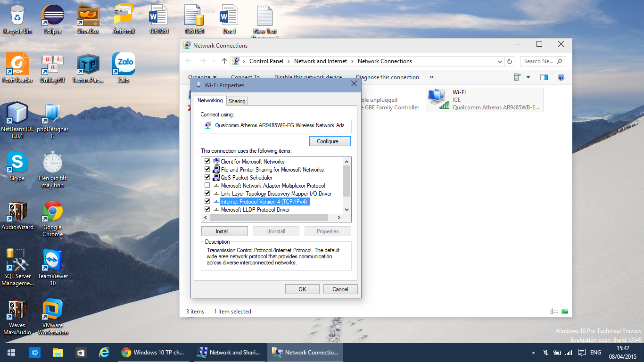644x362 pixels.
Task: Open File Explorer from the taskbar
Action: [58, 353]
